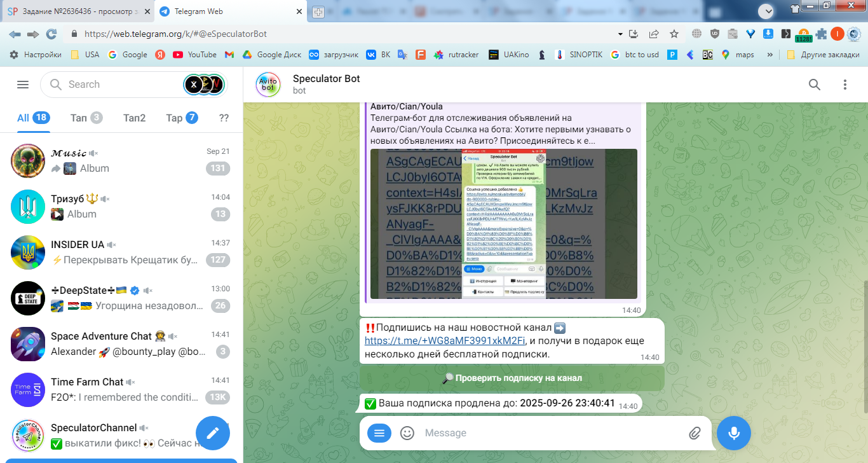Open the Telegram hamburger menu
The height and width of the screenshot is (463, 868).
tap(23, 85)
